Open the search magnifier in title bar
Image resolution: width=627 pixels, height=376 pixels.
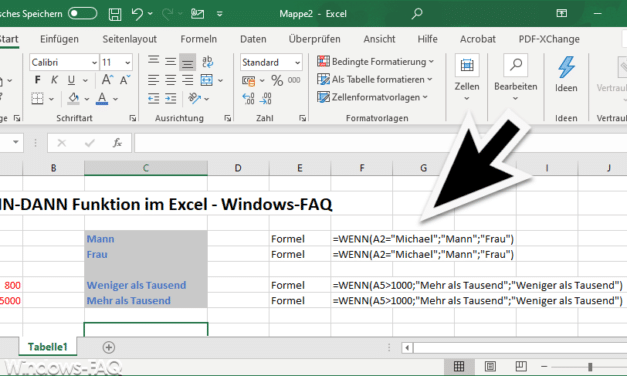click(x=417, y=14)
